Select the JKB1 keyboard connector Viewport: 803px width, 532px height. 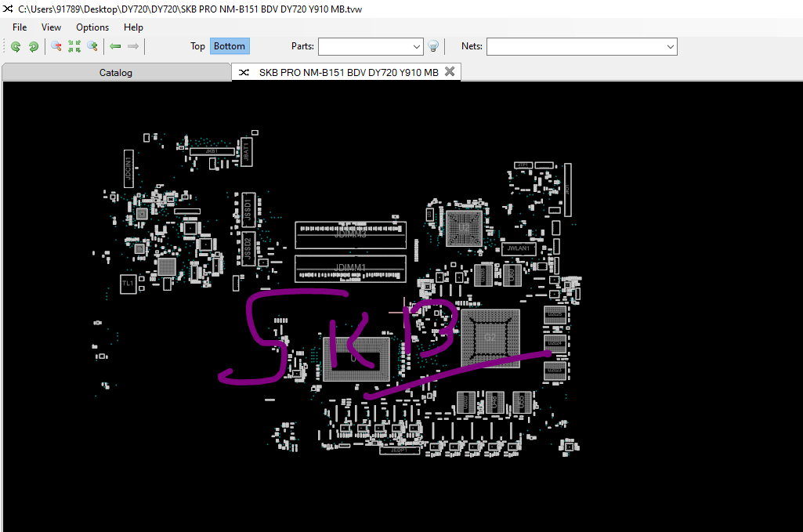pyautogui.click(x=212, y=151)
